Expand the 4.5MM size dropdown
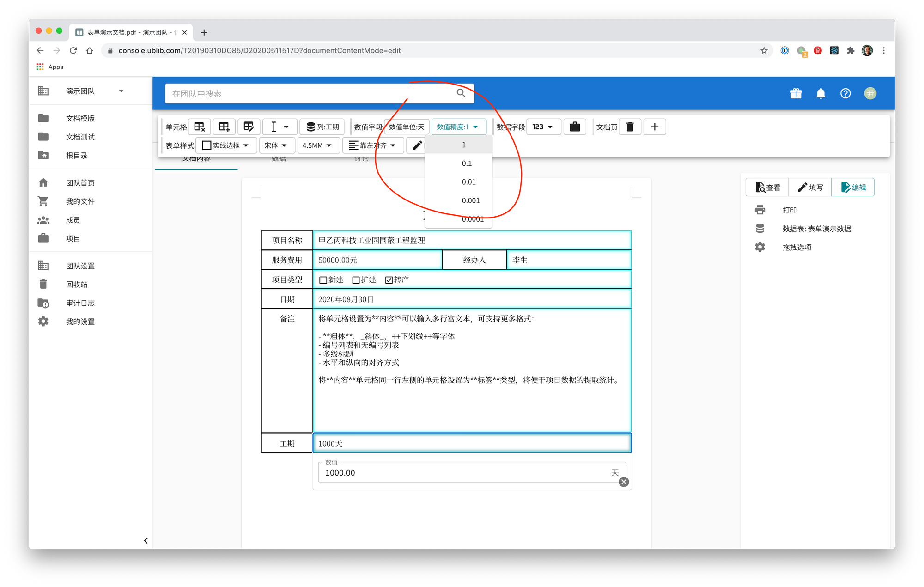 [x=317, y=145]
